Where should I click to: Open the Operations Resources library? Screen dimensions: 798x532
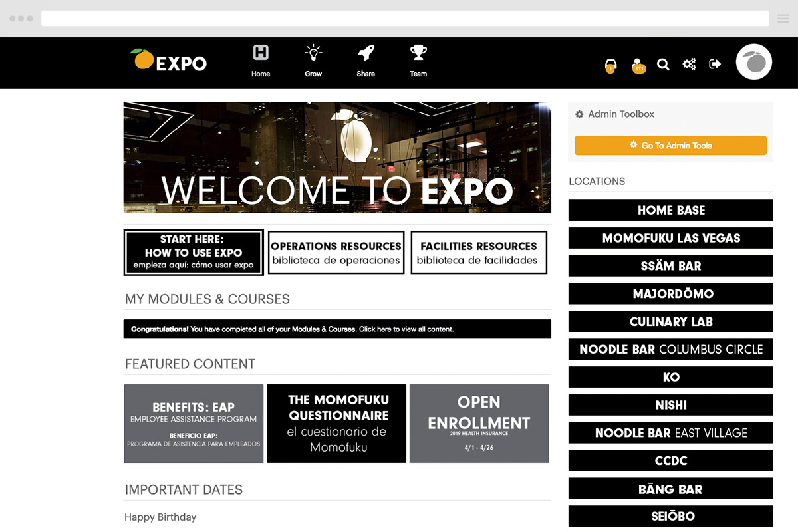[336, 253]
